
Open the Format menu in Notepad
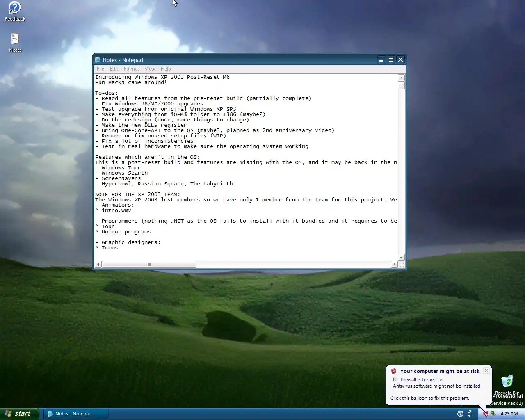[x=131, y=69]
